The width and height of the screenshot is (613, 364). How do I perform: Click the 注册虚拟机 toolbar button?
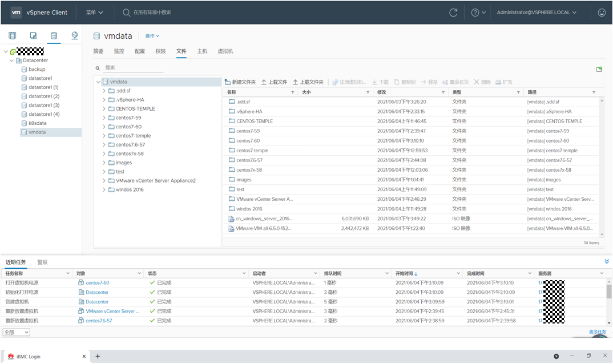(x=349, y=82)
